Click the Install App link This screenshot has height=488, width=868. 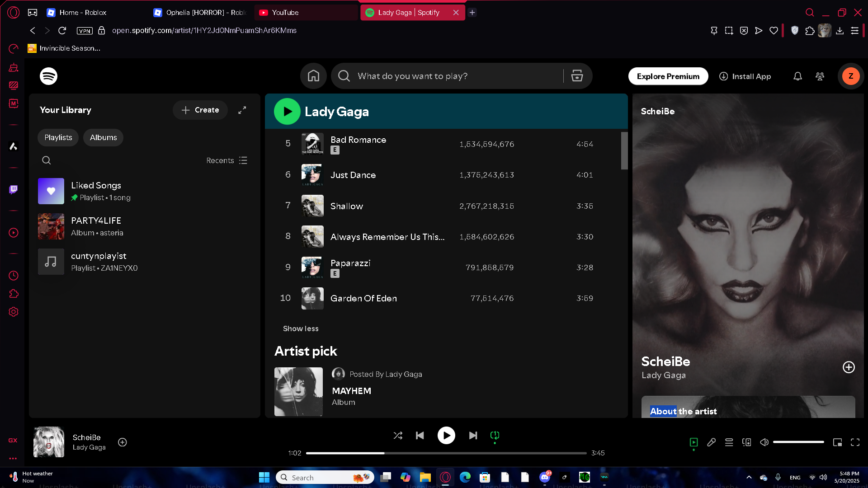[x=745, y=76]
